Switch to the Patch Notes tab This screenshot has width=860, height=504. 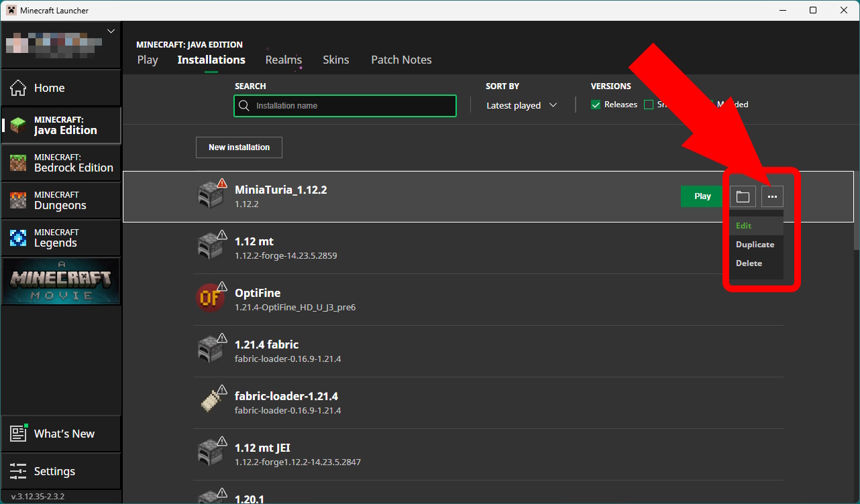tap(401, 60)
